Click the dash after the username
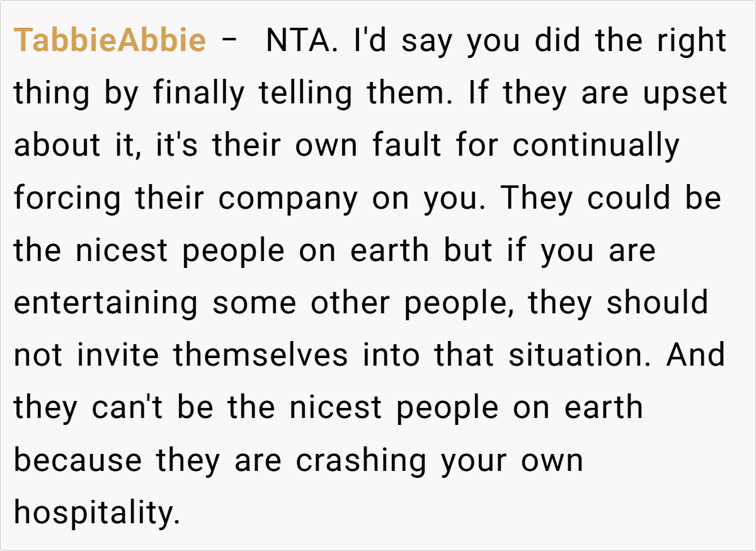 pos(230,41)
